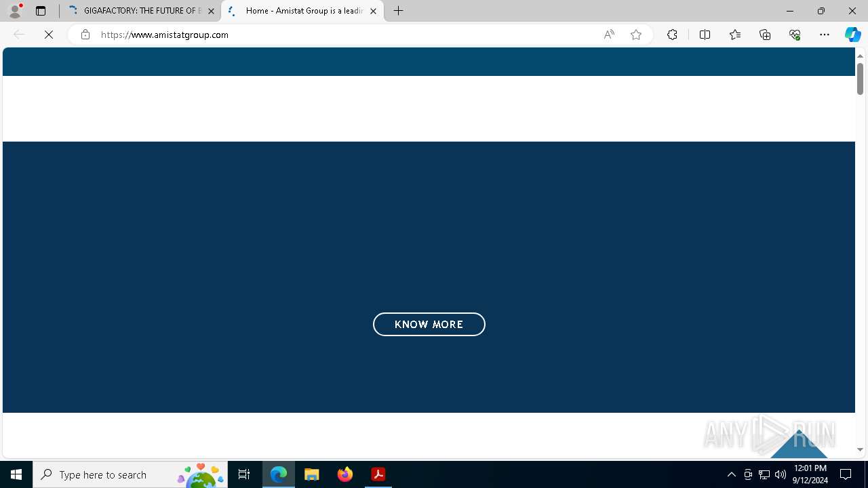Minimize the browser window

[x=790, y=11]
